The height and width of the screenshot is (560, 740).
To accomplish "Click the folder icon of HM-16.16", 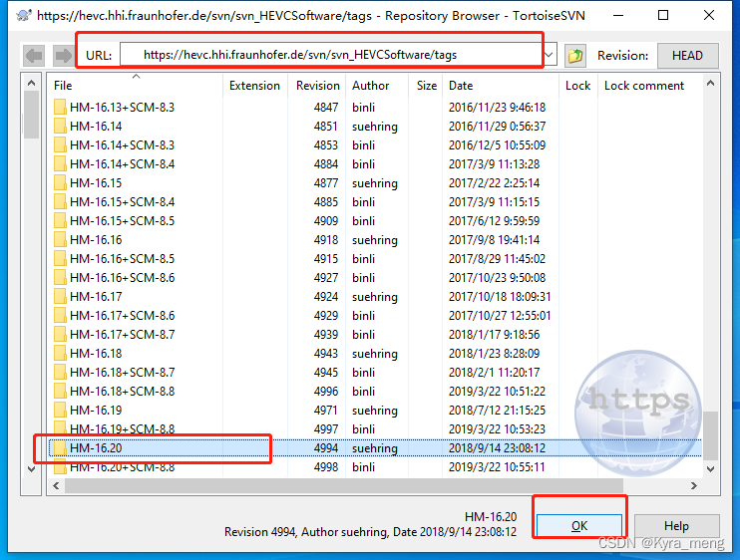I will click(x=60, y=239).
